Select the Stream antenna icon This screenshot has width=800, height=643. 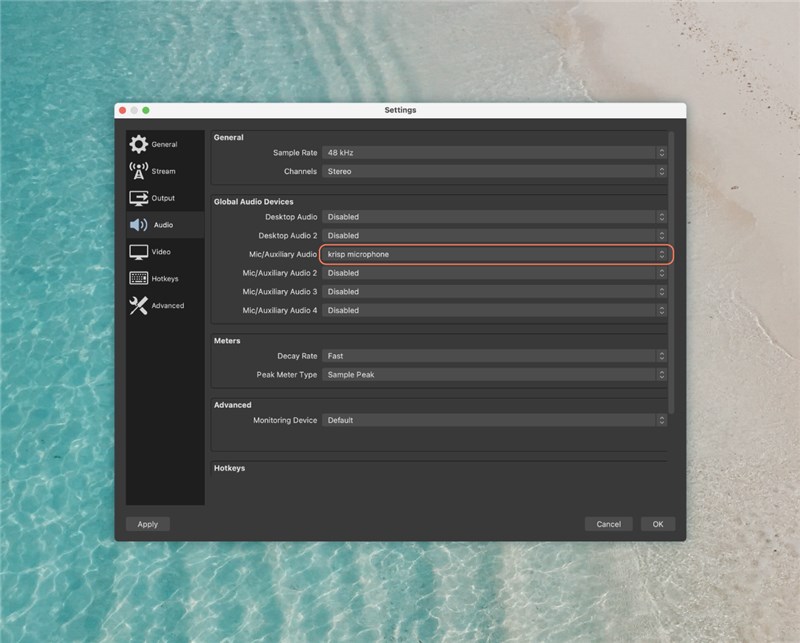(x=138, y=171)
